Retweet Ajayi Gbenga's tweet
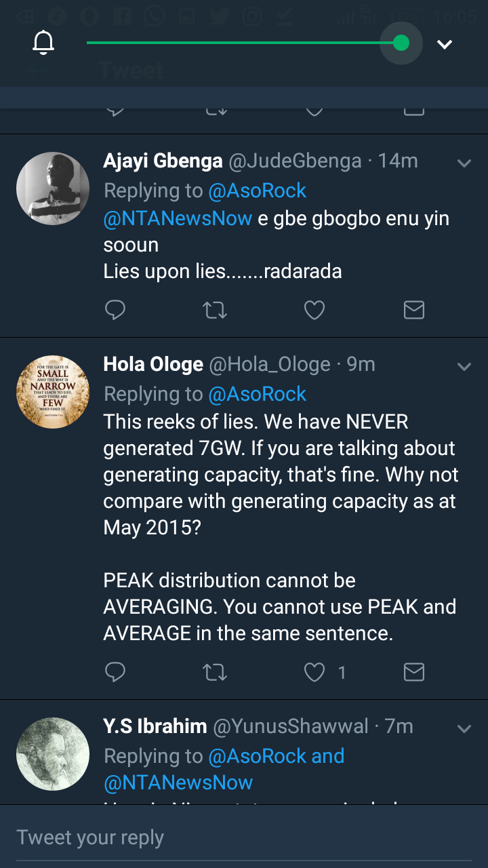 [215, 311]
